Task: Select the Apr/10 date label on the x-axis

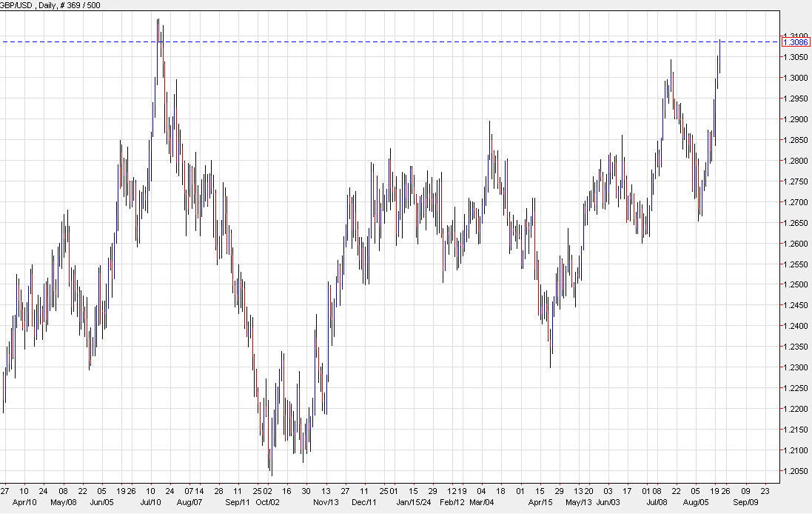Action: [x=23, y=501]
